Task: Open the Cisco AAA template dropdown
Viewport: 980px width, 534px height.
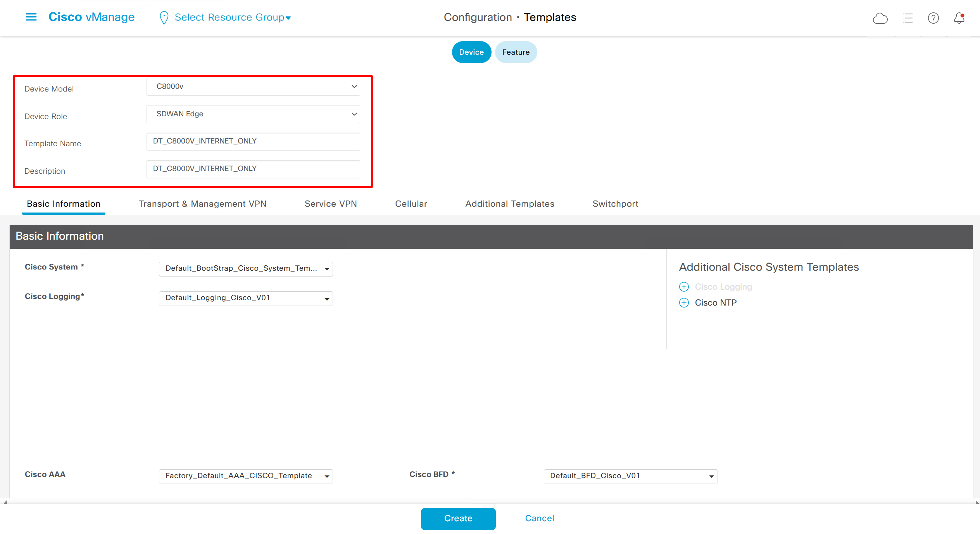Action: (246, 476)
